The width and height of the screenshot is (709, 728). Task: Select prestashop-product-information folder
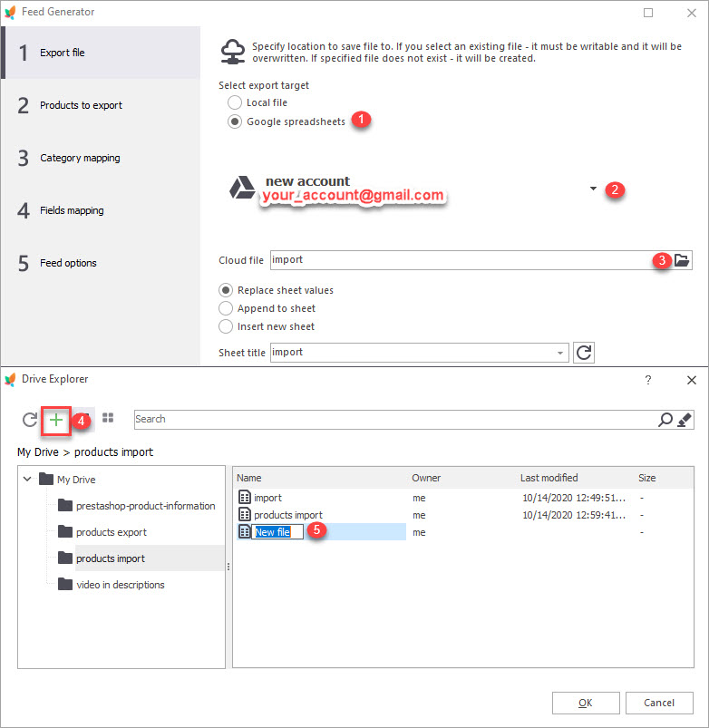pyautogui.click(x=146, y=506)
